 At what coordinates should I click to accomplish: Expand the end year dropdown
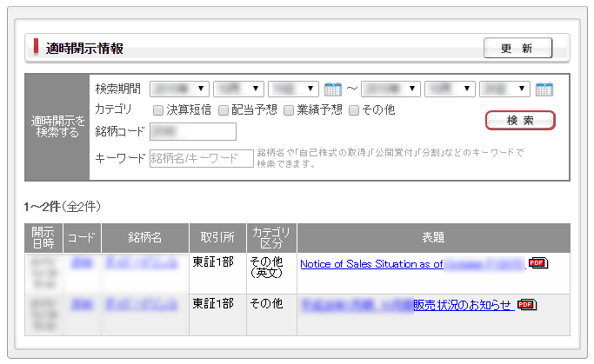(390, 89)
